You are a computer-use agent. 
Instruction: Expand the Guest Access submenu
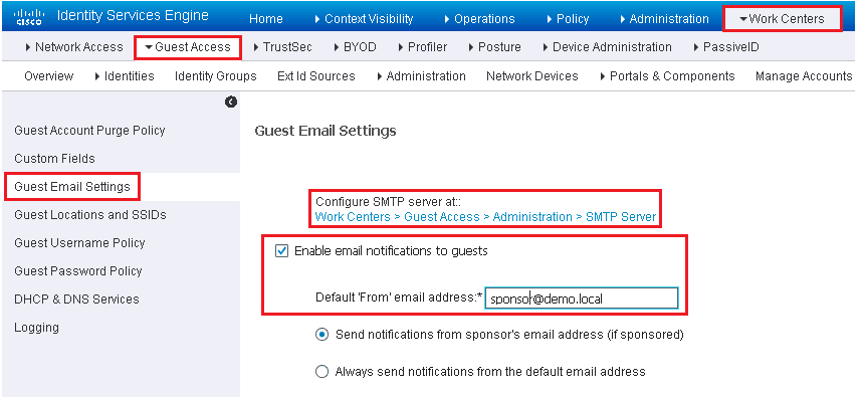coord(187,47)
